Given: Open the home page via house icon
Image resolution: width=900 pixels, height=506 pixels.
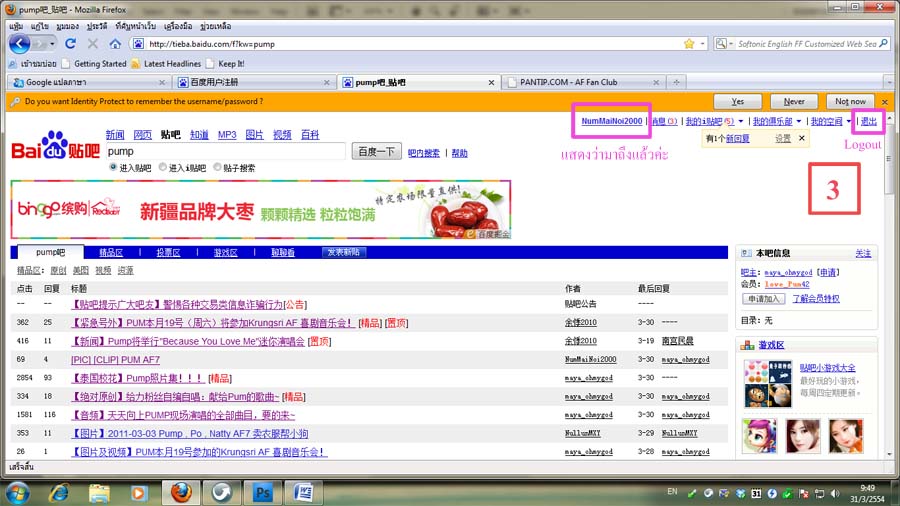Looking at the screenshot, I should coord(115,44).
